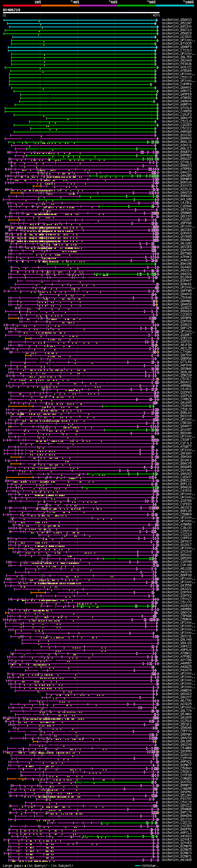The width and height of the screenshot is (197, 868).
Task: Select hit label UniRef100_Q45FE8
Action: click(177, 94)
